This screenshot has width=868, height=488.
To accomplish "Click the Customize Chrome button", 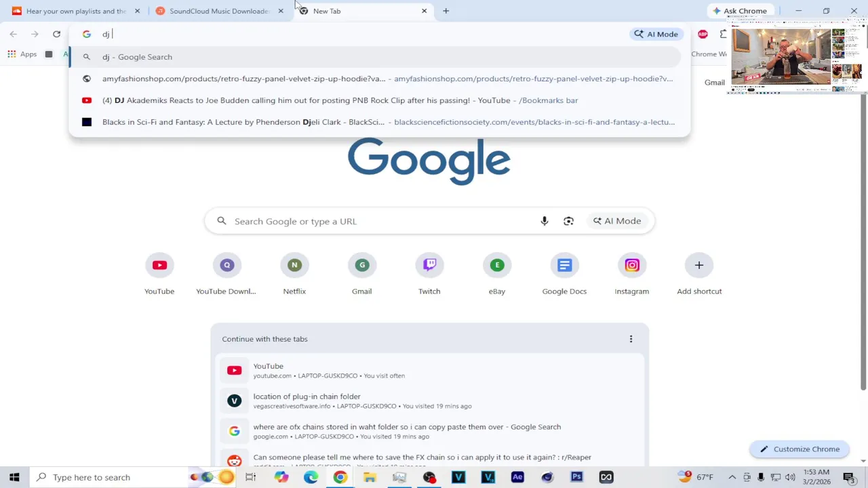I will [x=800, y=449].
